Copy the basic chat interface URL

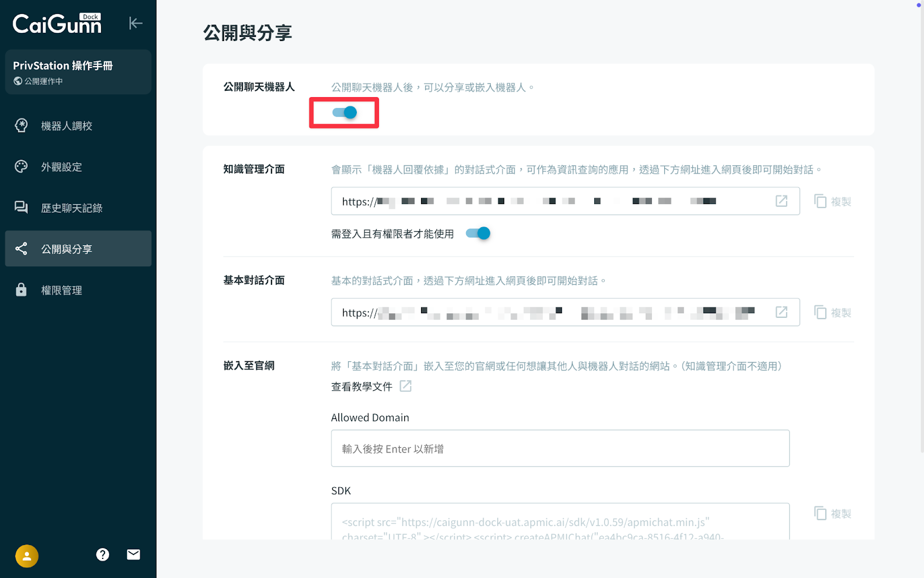coord(832,312)
